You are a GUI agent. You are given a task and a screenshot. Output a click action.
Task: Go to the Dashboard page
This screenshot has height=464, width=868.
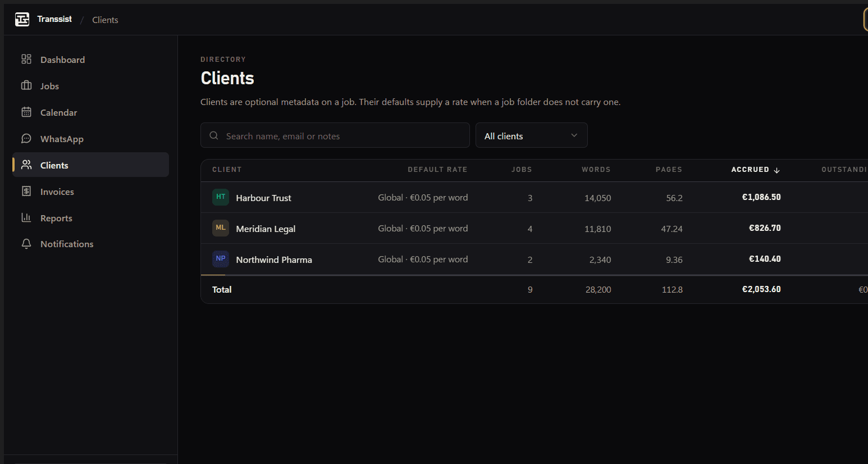coord(91,60)
